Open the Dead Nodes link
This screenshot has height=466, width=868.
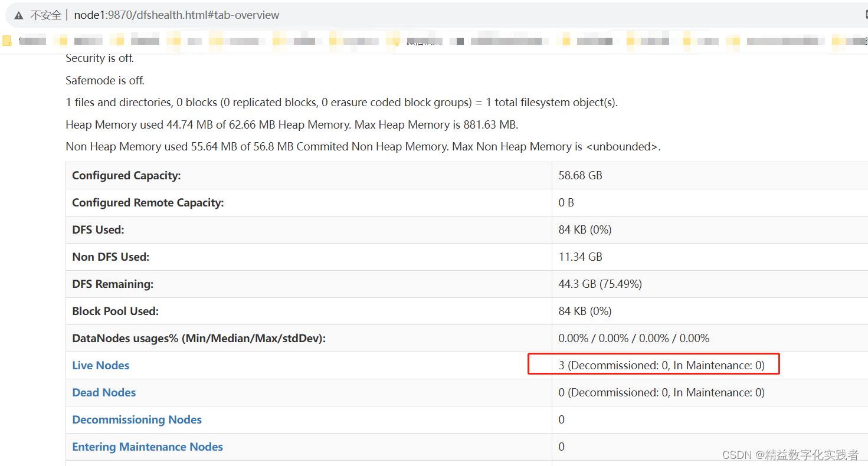[104, 392]
